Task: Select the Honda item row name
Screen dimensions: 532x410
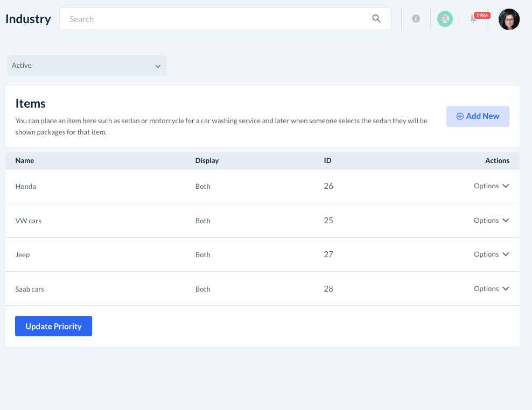Action: [x=26, y=187]
